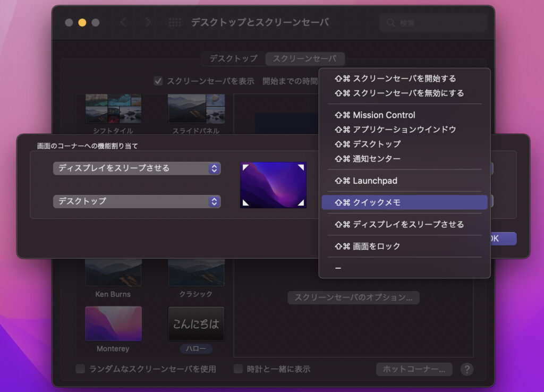Click the hot corners desktop preview image

(x=274, y=185)
